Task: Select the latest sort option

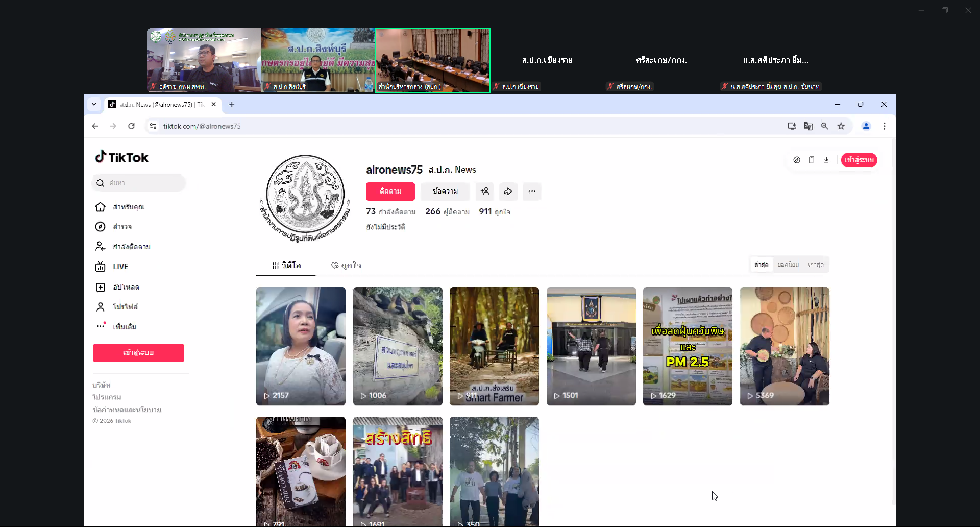Action: 761,265
